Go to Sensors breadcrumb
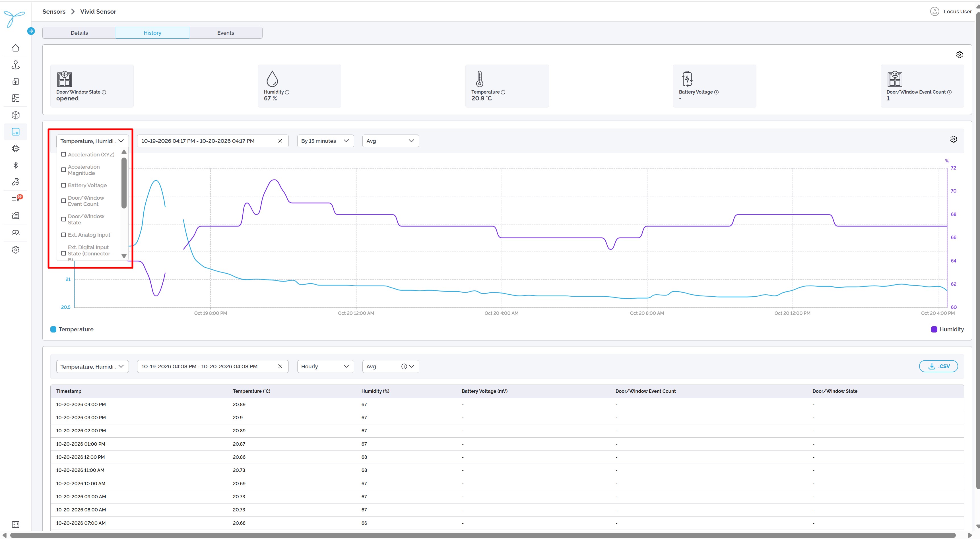980x539 pixels. (54, 11)
